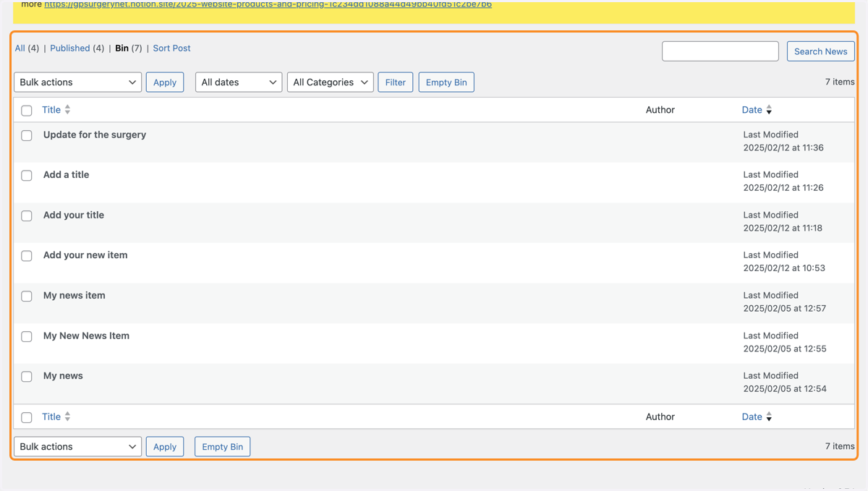Image resolution: width=868 pixels, height=491 pixels.
Task: Click the date 2025/02/12 at 11:26
Action: click(783, 187)
